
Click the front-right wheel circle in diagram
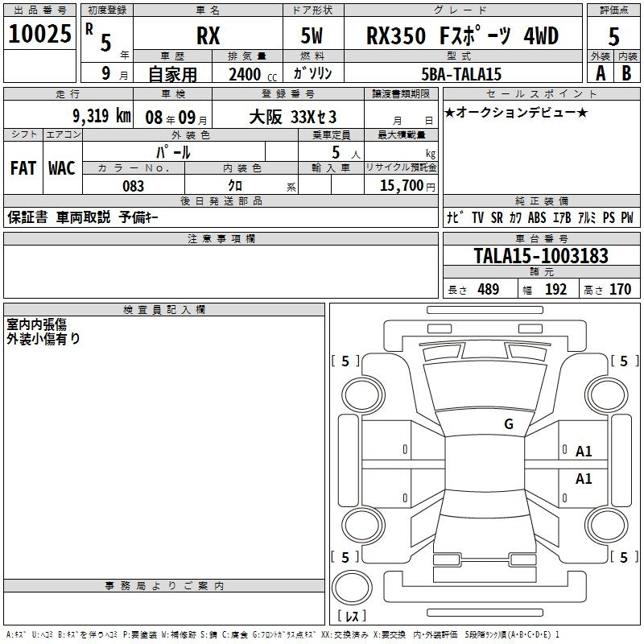[606, 394]
